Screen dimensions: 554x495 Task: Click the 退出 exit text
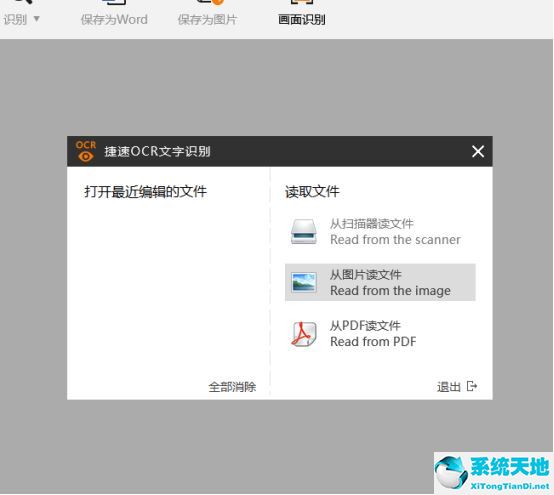point(449,387)
